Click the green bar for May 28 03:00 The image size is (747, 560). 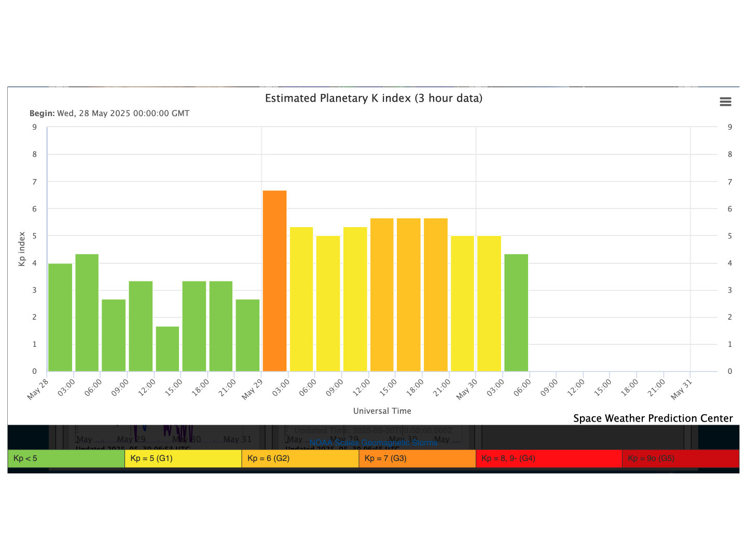click(x=87, y=313)
